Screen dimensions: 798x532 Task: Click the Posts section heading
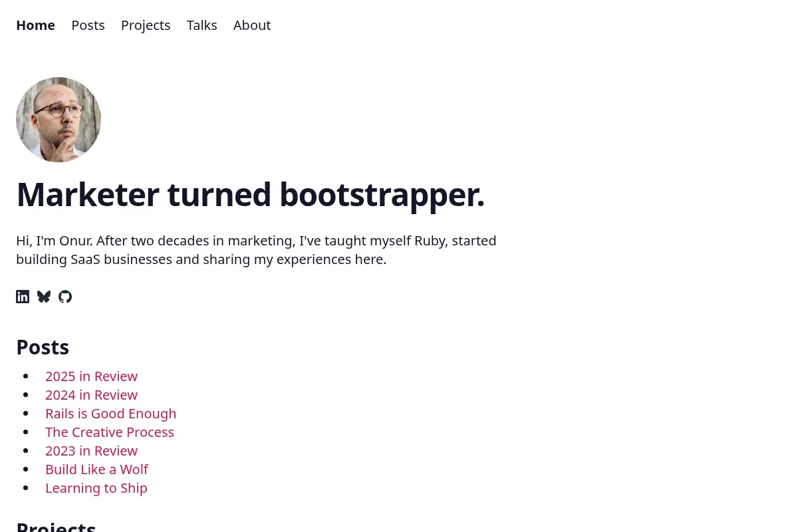click(43, 347)
